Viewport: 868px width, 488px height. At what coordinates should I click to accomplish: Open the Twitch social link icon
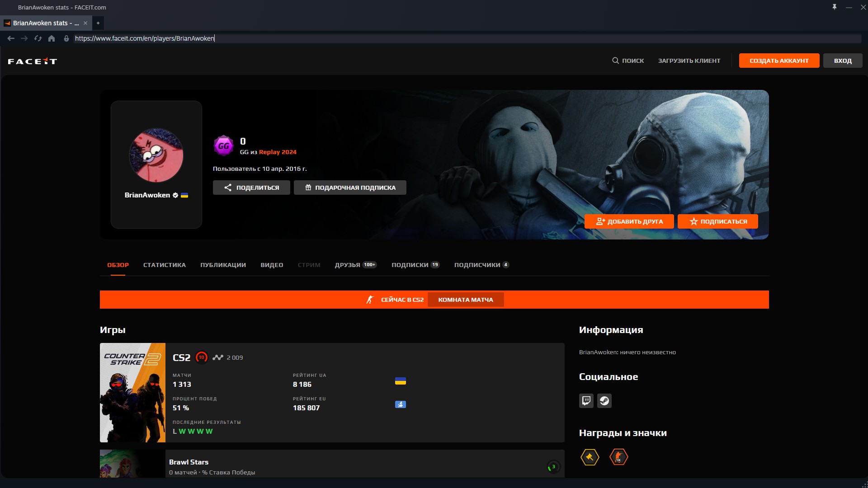pos(586,401)
